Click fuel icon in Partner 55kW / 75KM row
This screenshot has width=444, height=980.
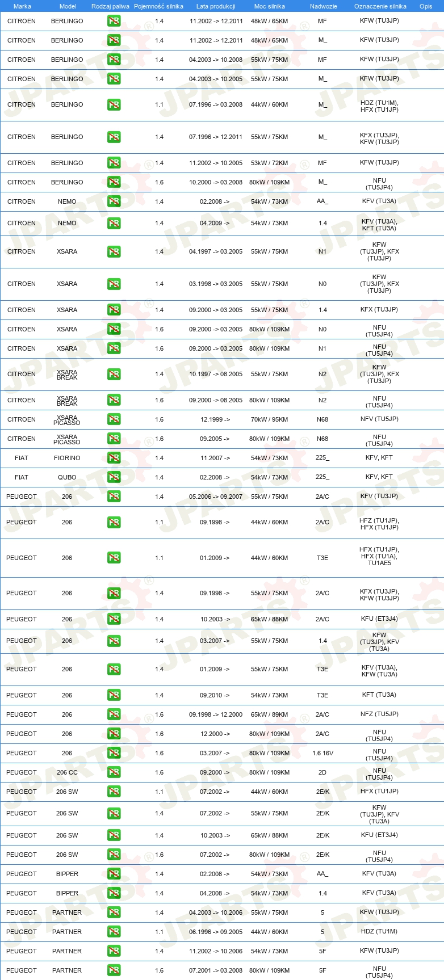point(114,912)
